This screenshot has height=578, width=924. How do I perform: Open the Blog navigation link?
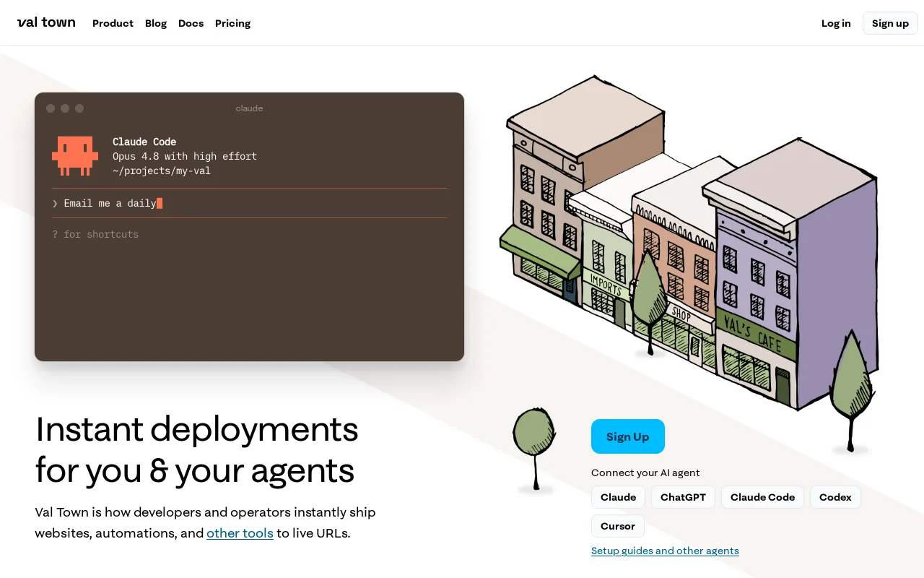156,23
